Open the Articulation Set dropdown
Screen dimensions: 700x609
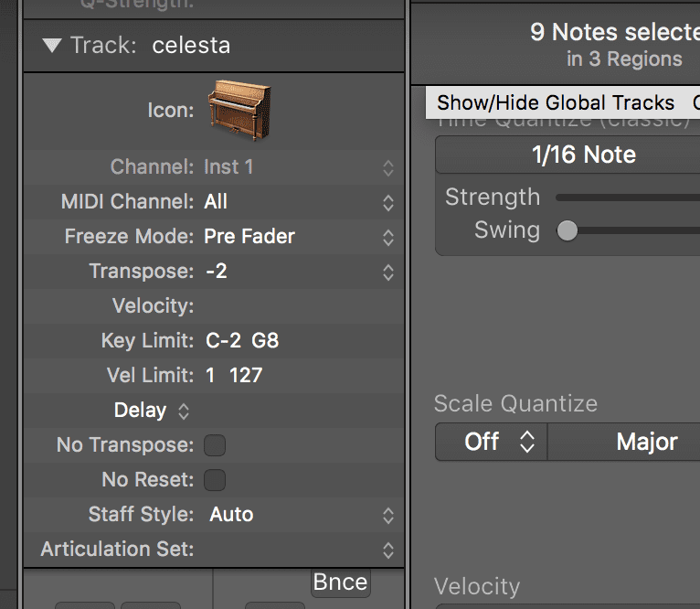click(x=387, y=550)
